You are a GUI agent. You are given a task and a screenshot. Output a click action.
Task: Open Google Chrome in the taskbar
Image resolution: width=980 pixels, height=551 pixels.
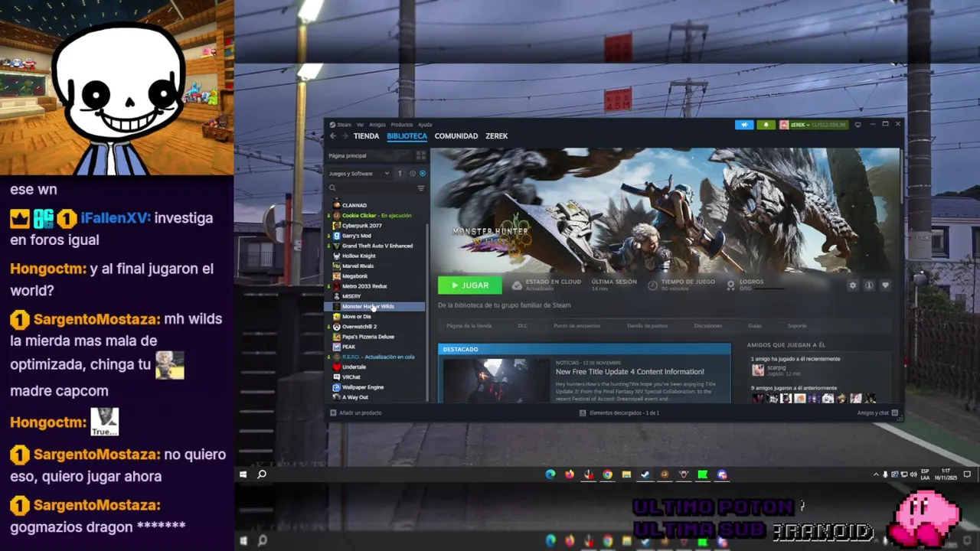(607, 474)
